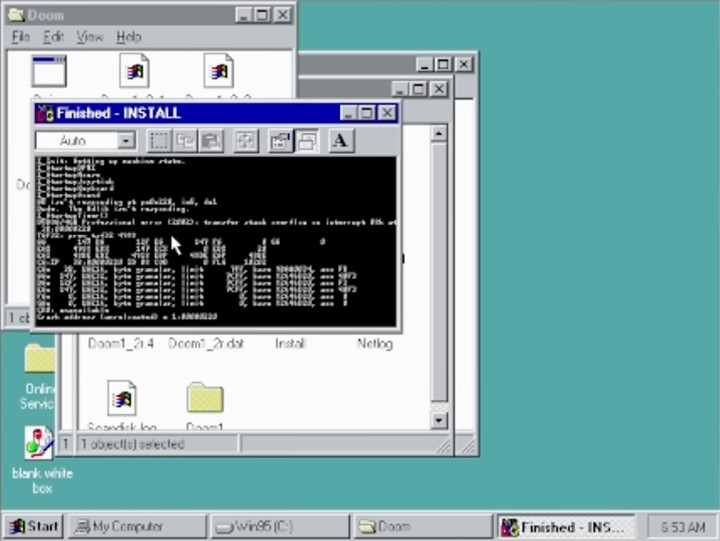The height and width of the screenshot is (541, 720).
Task: Select the Scandisk log file icon
Action: (122, 400)
